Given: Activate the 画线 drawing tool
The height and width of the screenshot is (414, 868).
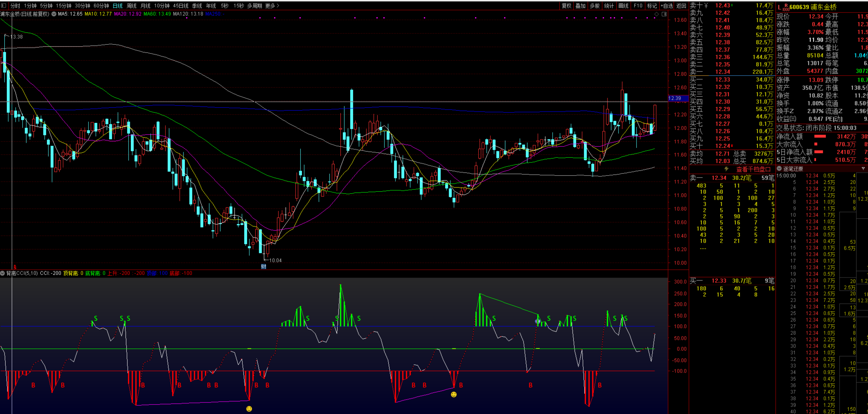Looking at the screenshot, I should [623, 6].
